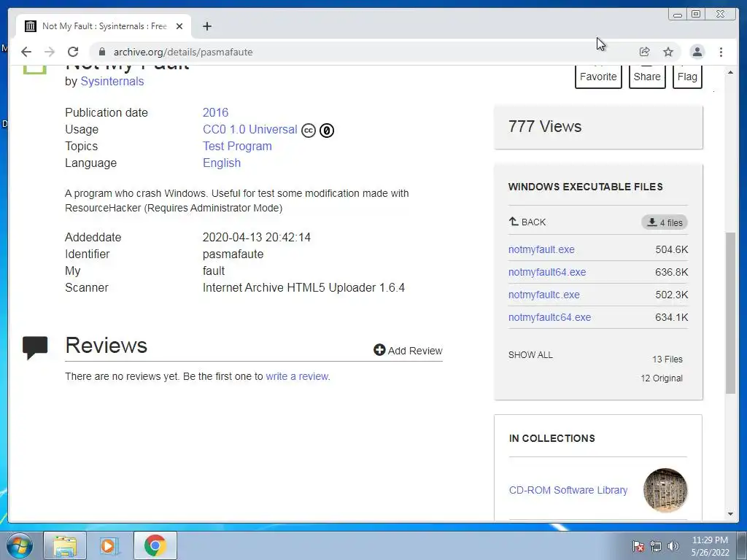
Task: Click the 777 Views counter
Action: [544, 127]
